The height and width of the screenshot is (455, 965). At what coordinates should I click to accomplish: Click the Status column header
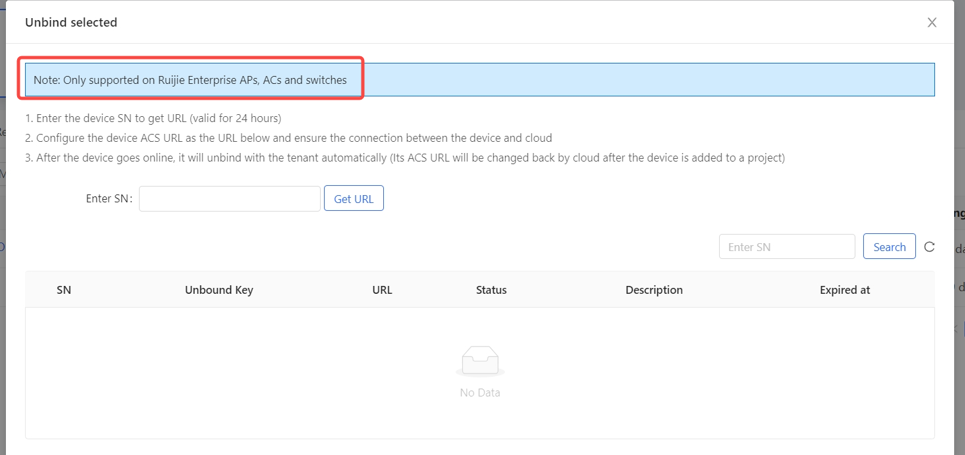[x=491, y=290]
